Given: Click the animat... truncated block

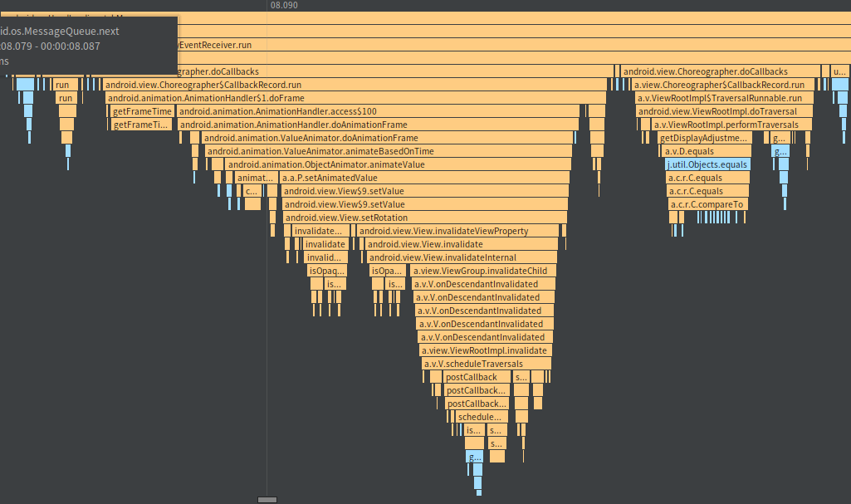Looking at the screenshot, I should 257,178.
